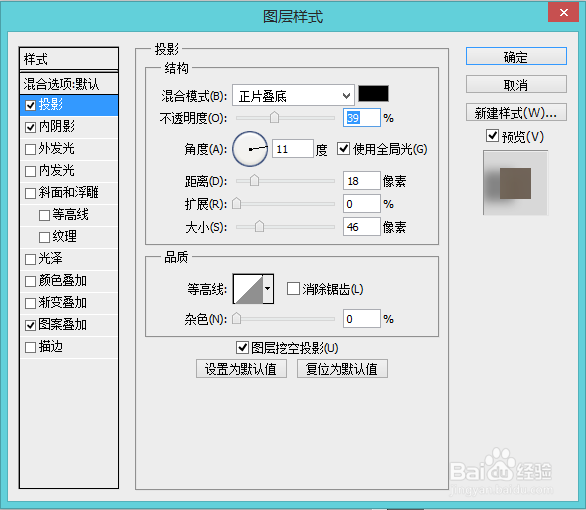This screenshot has width=586, height=510.
Task: Click the 杂色 noise value field
Action: [362, 319]
